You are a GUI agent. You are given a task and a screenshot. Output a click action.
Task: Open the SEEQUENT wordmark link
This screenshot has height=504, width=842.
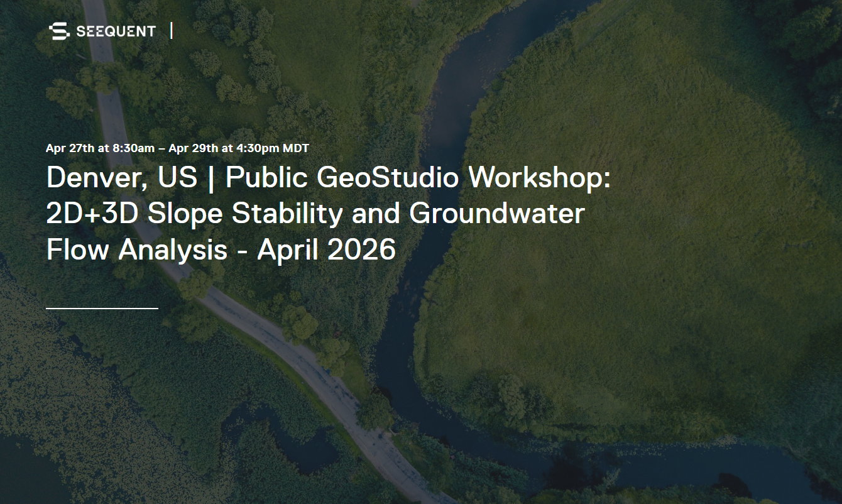click(x=116, y=31)
